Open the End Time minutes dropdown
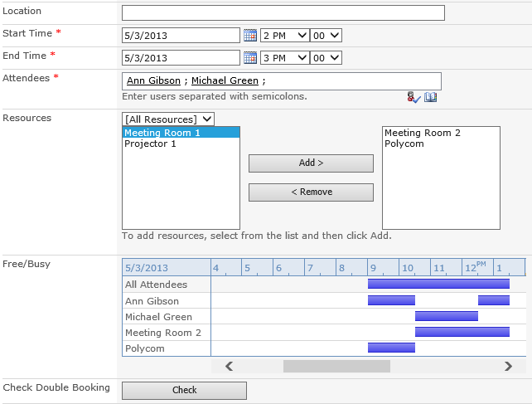This screenshot has width=532, height=404. 326,58
